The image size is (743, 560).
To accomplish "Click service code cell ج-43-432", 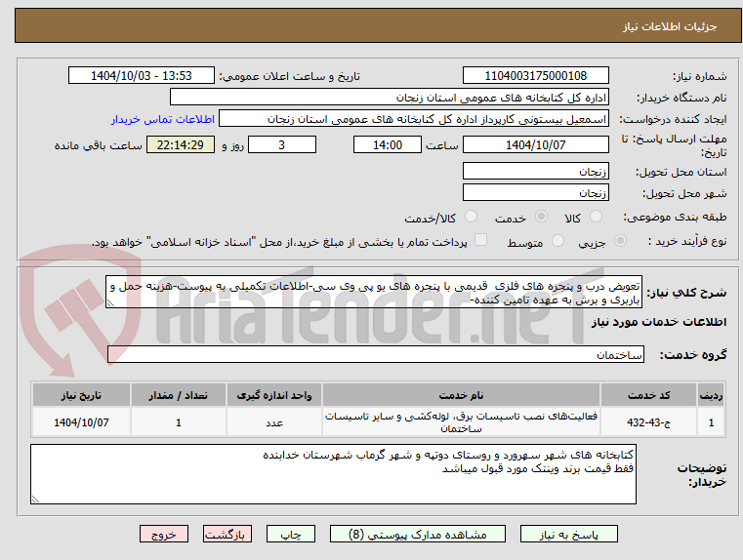I will pyautogui.click(x=648, y=421).
